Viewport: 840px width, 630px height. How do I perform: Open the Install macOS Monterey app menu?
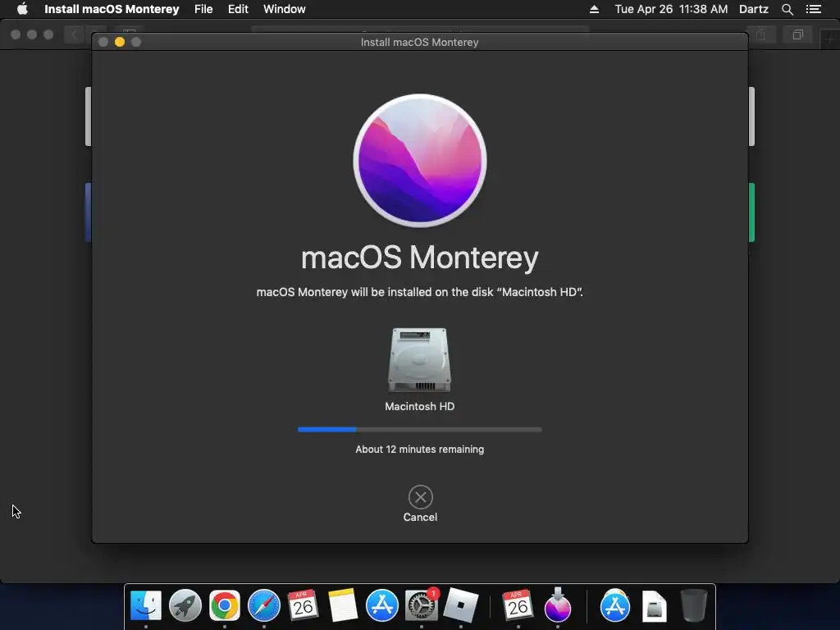point(112,9)
